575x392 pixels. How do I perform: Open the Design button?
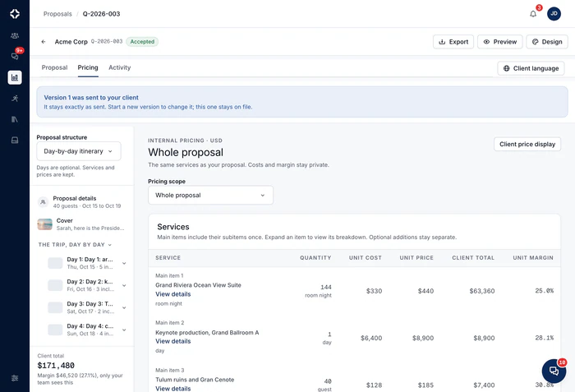click(547, 42)
